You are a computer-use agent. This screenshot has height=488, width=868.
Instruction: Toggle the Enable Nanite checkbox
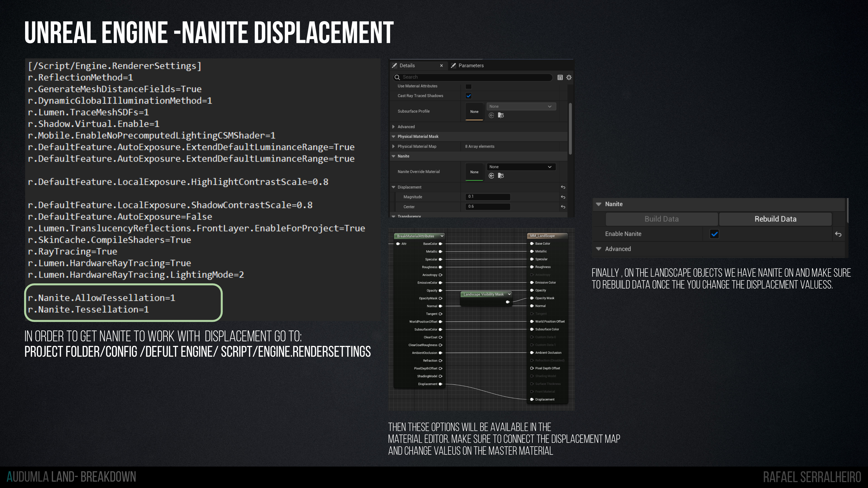coord(714,234)
